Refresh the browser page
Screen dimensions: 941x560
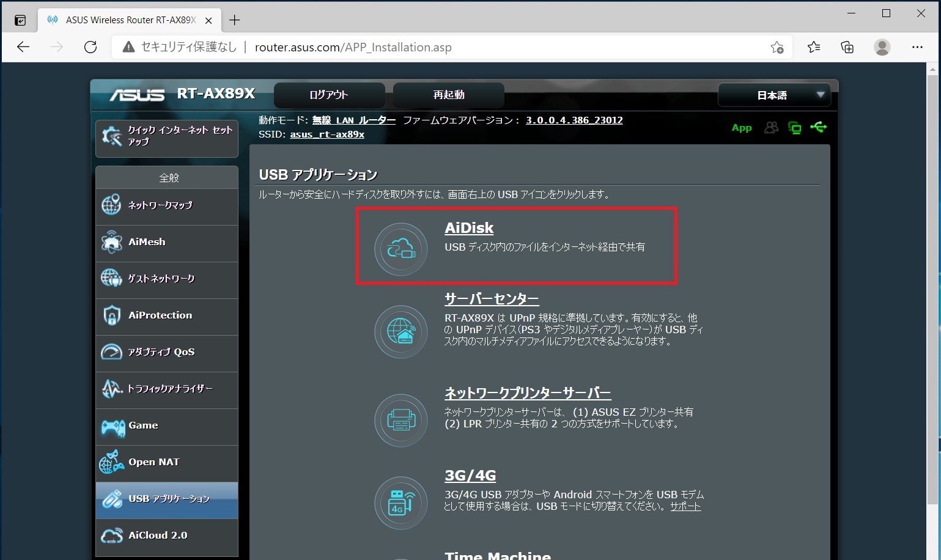(x=90, y=47)
